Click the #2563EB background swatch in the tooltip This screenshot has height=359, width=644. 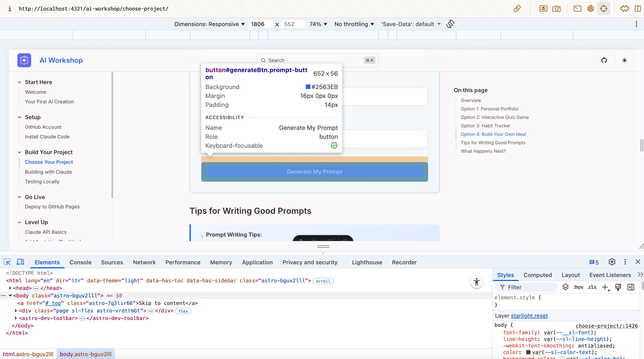(x=308, y=87)
